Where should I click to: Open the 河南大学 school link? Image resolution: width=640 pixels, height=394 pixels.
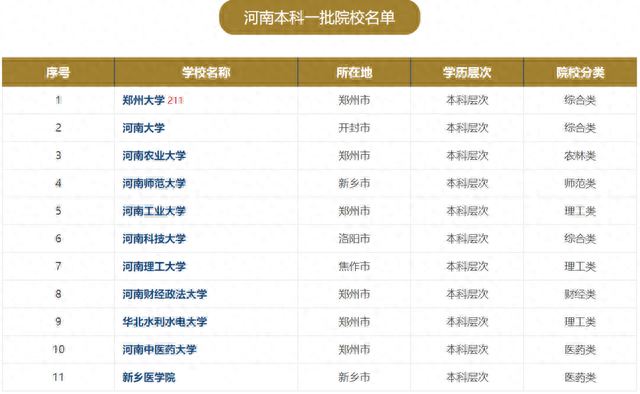coord(143,128)
